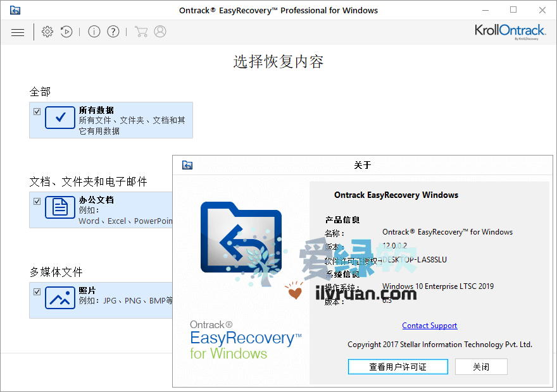This screenshot has height=392, width=557.
Task: Toggle the 办公文档 checkbox
Action: pyautogui.click(x=37, y=202)
